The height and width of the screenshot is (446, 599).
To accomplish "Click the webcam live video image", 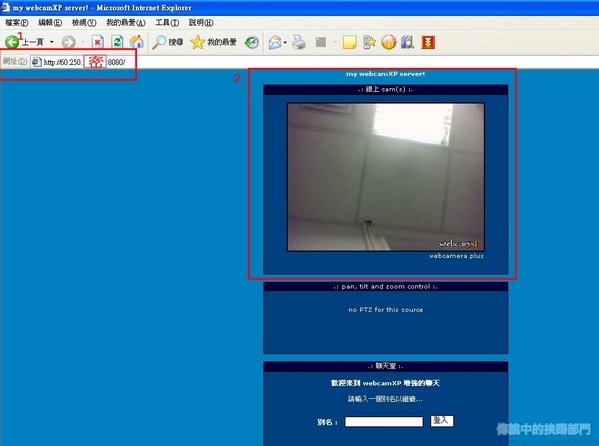I will [386, 177].
